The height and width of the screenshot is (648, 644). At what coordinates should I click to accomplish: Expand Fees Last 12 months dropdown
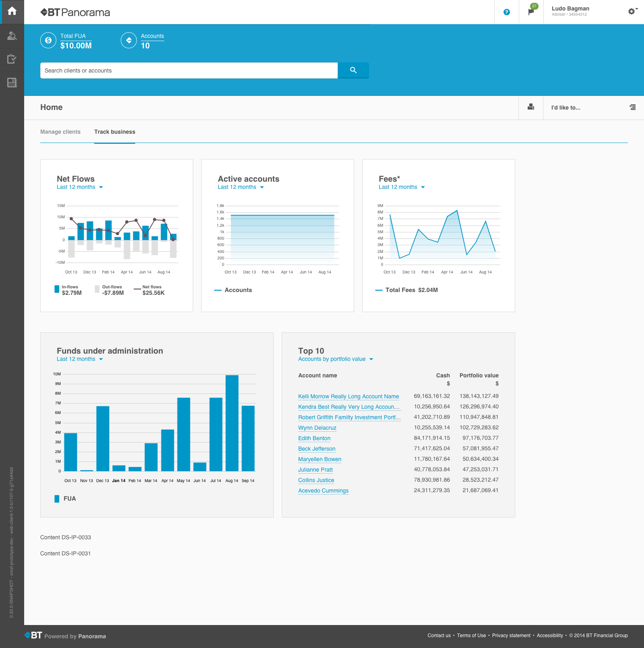coord(402,187)
